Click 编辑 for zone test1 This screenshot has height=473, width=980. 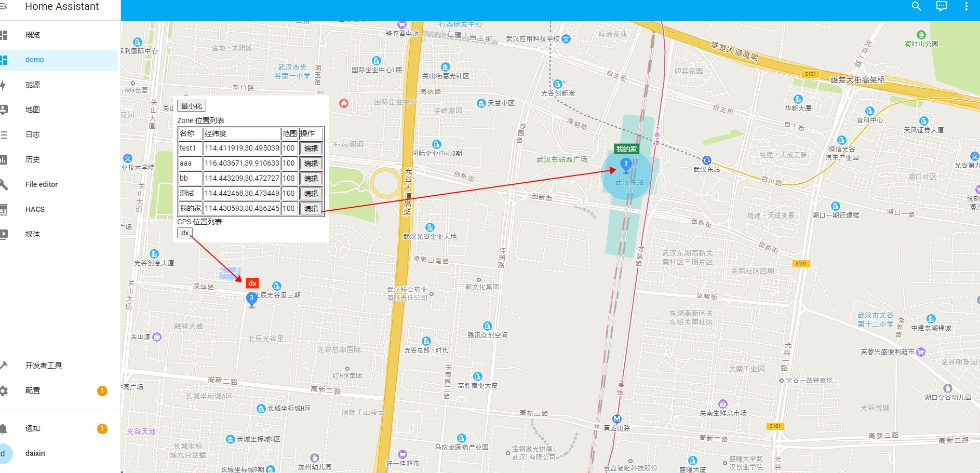pos(311,148)
